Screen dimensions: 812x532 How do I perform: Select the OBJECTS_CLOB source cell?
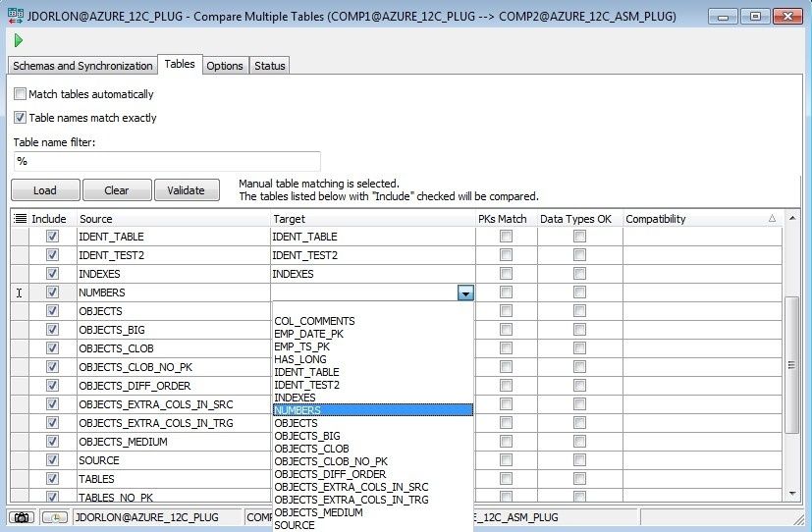tap(174, 348)
